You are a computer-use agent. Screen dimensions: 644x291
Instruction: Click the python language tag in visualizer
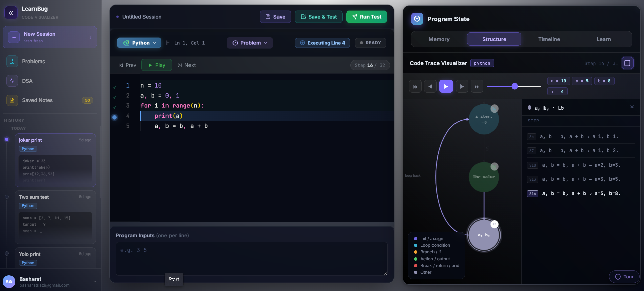[482, 63]
